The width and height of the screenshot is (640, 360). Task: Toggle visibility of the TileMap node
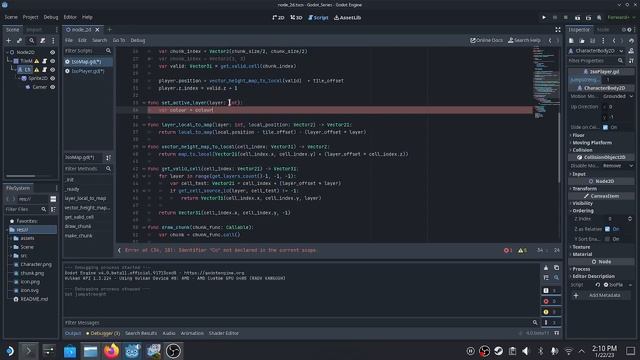coord(52,61)
